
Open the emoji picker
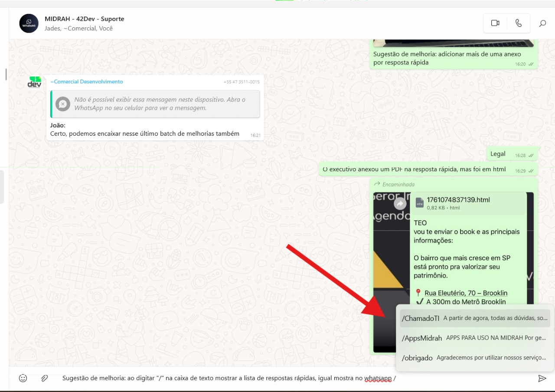pos(23,378)
